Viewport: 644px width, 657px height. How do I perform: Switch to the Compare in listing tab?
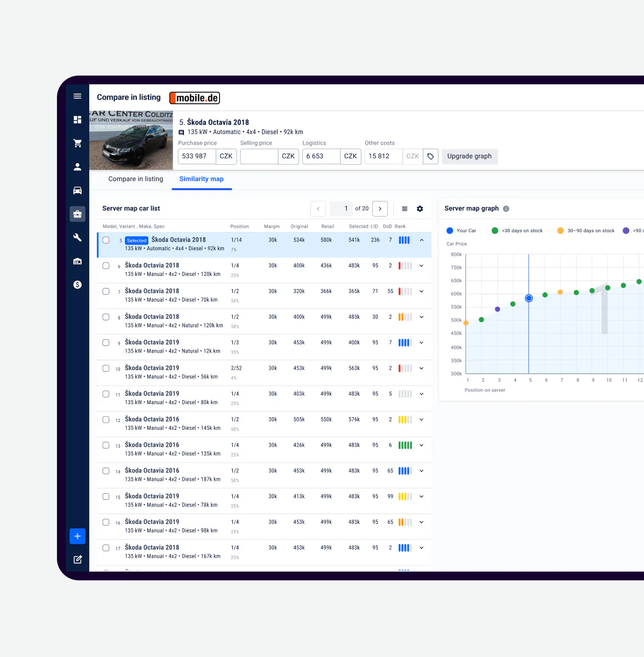point(136,179)
